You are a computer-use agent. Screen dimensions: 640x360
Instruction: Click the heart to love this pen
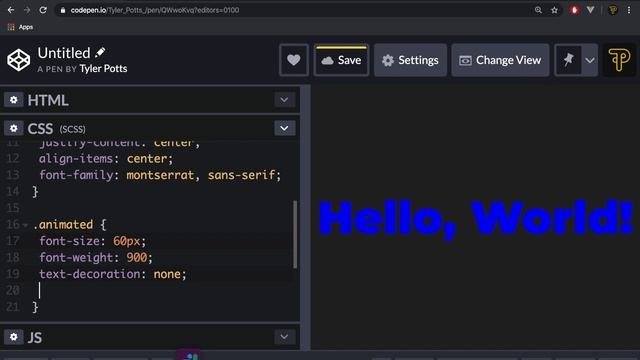pos(293,60)
